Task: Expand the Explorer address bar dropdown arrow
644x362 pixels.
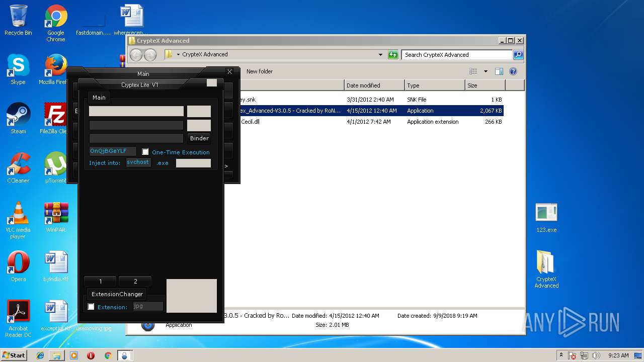Action: click(x=380, y=55)
